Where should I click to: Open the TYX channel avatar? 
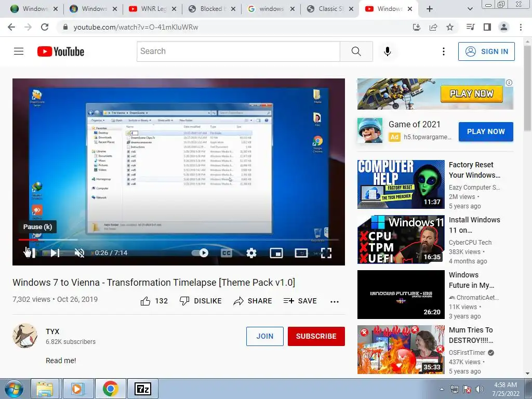coord(25,336)
